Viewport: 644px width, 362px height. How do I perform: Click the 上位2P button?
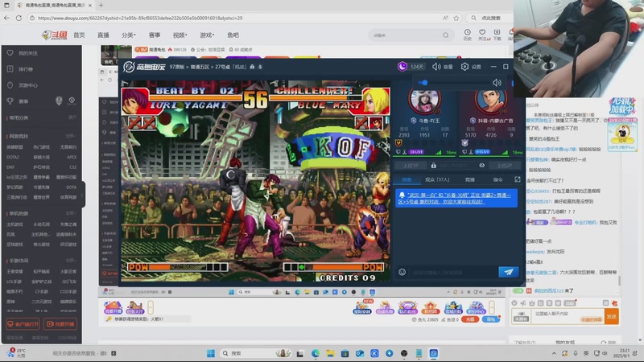tap(505, 166)
